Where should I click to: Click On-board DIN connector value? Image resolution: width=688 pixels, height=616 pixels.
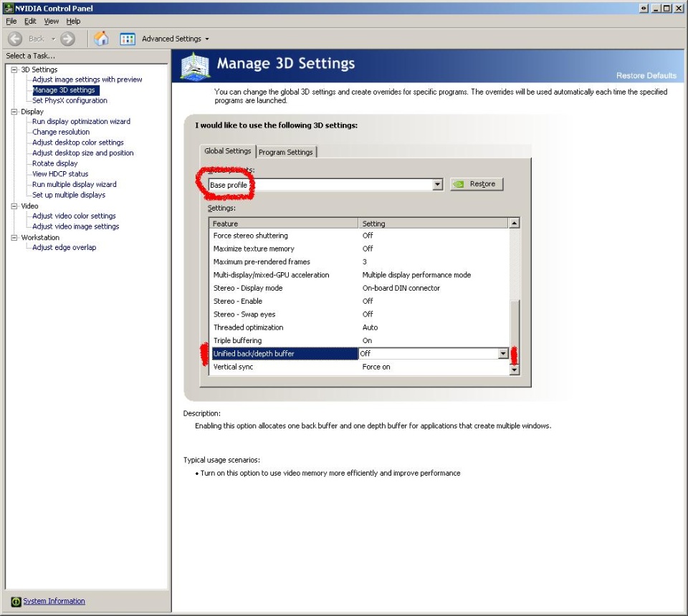point(401,289)
